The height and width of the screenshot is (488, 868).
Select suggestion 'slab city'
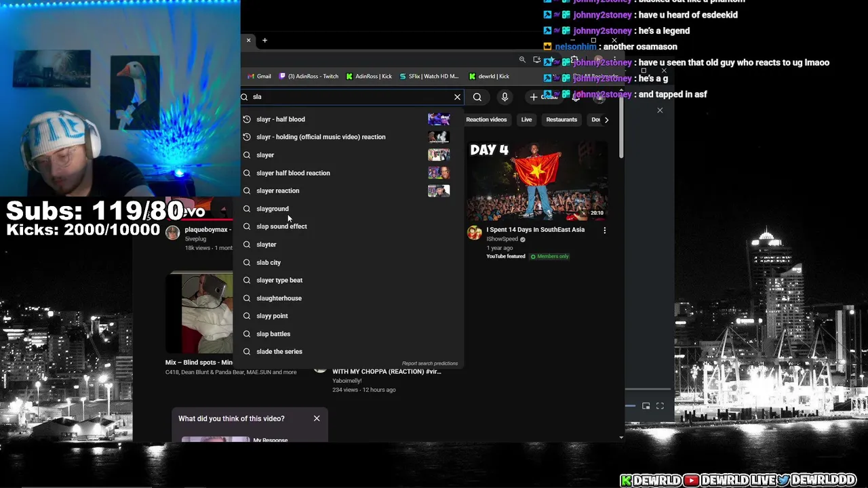coord(349,262)
